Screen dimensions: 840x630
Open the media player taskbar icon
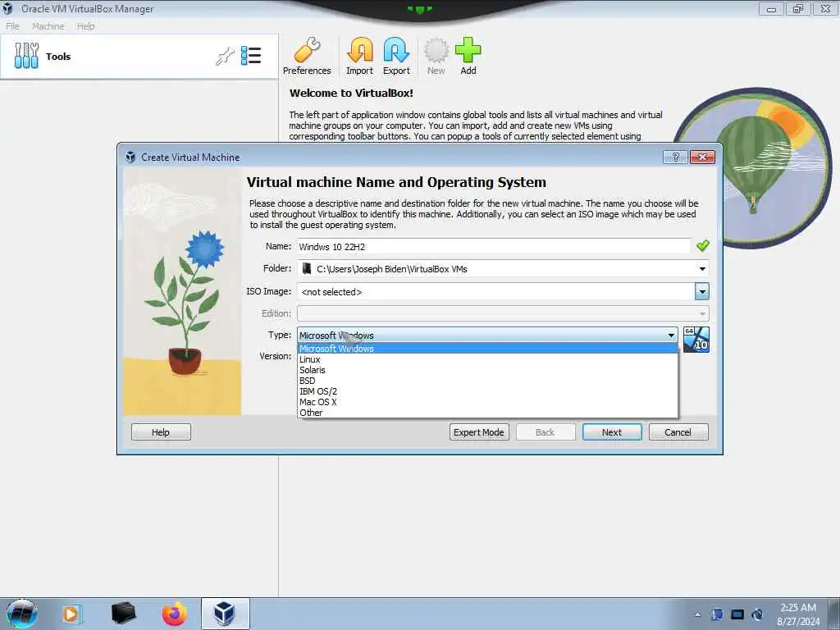click(x=71, y=614)
